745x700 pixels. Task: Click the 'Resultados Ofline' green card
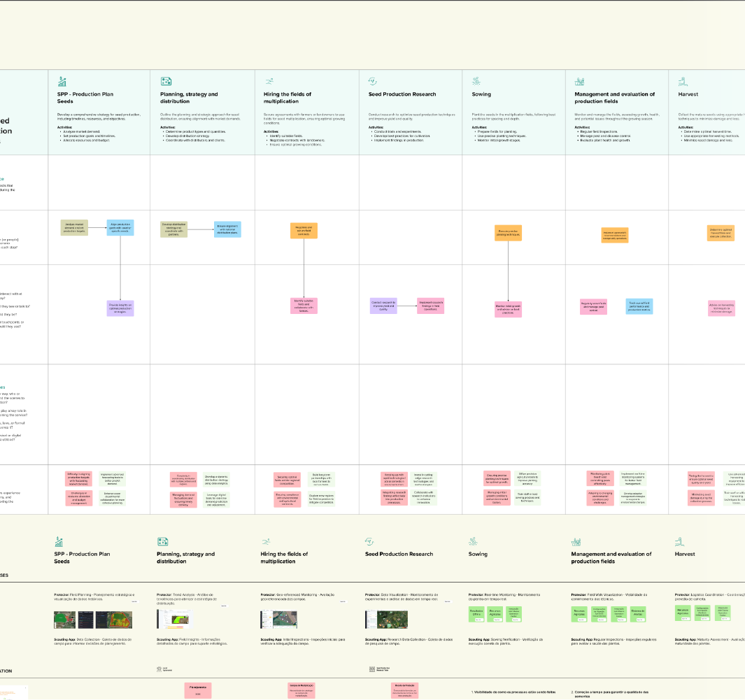[476, 614]
